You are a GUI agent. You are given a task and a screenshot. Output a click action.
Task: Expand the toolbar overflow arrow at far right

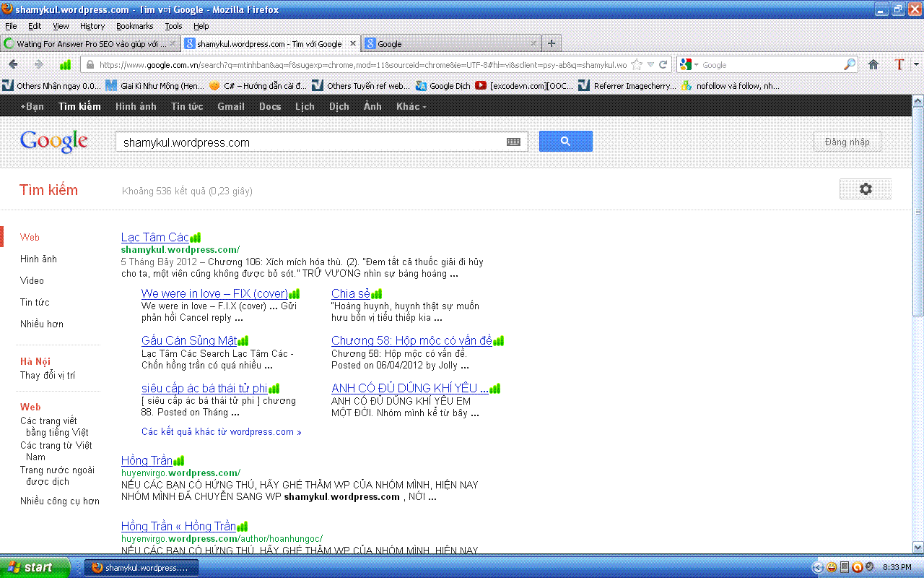[916, 64]
